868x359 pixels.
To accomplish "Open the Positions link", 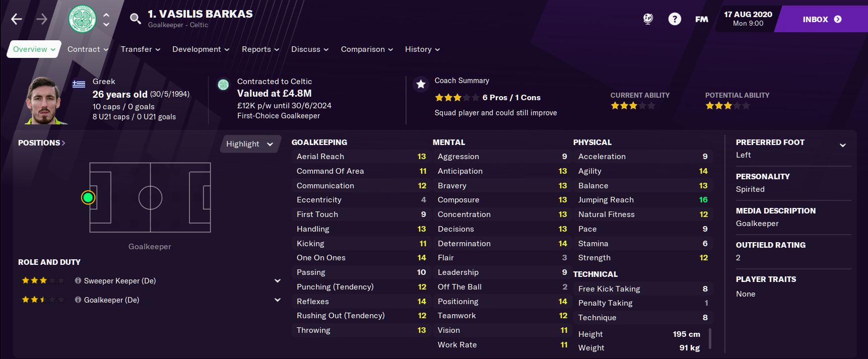I will click(41, 143).
